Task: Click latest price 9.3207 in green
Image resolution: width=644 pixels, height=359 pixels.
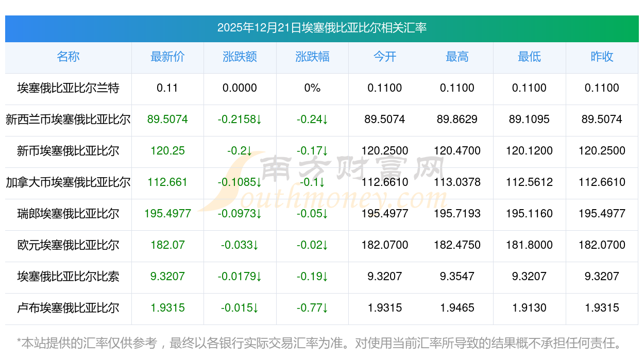Action: (167, 277)
